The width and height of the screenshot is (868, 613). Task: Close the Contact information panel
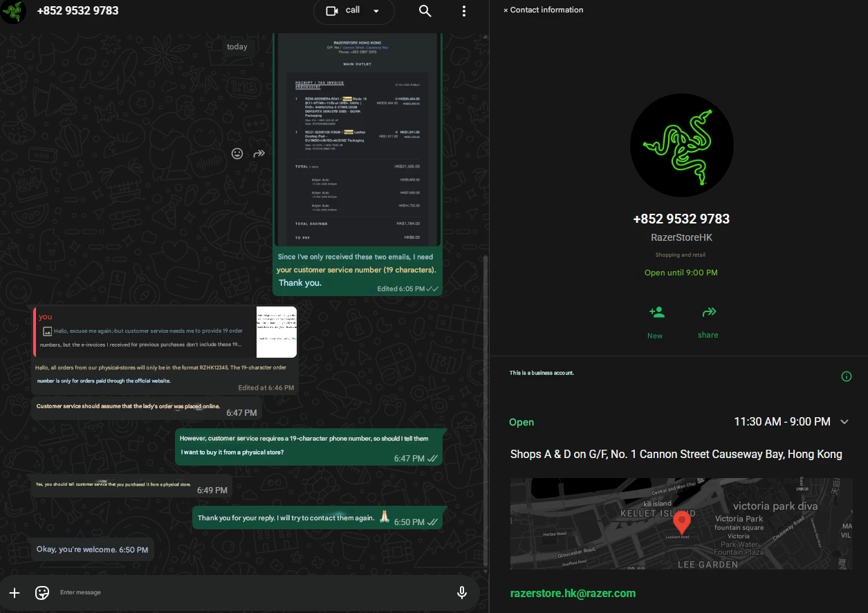pyautogui.click(x=506, y=10)
